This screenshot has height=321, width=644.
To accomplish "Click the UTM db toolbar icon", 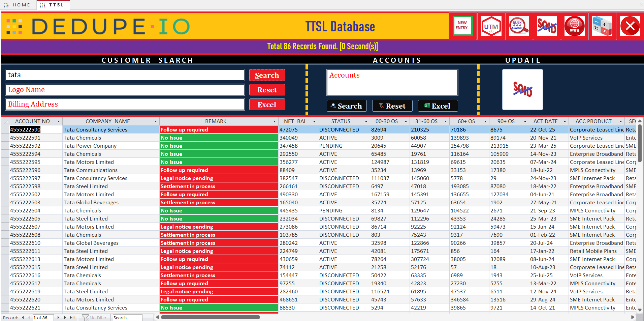I will click(x=491, y=26).
